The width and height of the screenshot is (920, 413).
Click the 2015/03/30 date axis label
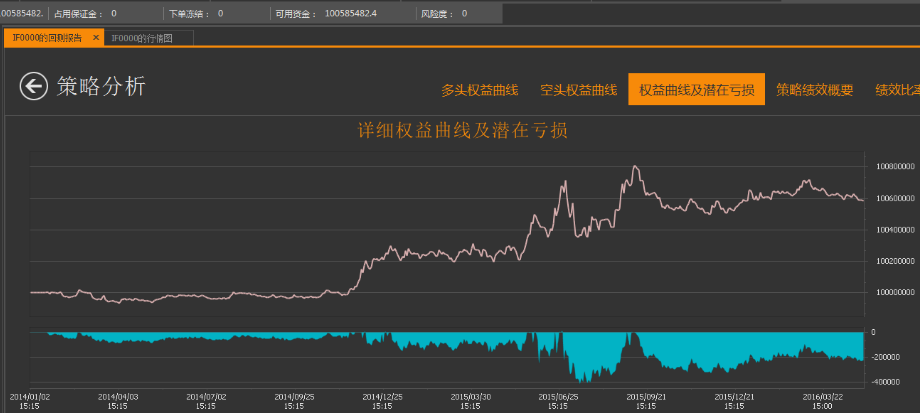[470, 401]
